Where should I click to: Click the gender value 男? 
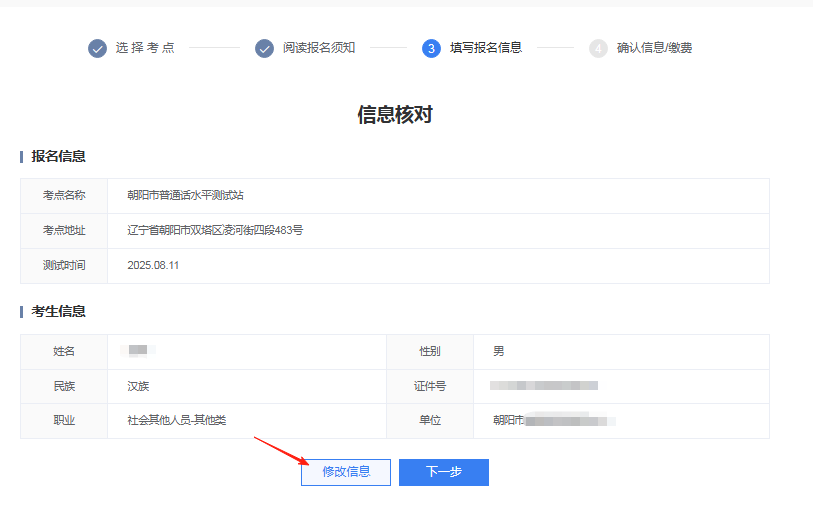click(x=499, y=352)
